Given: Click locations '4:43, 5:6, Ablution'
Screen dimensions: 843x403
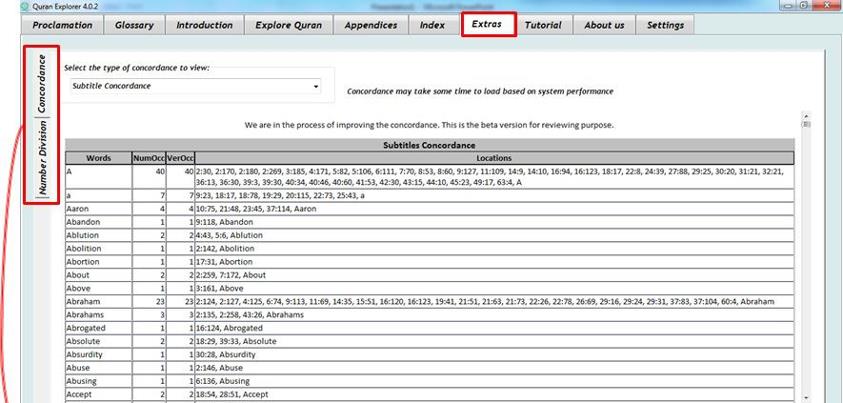Looking at the screenshot, I should (230, 235).
